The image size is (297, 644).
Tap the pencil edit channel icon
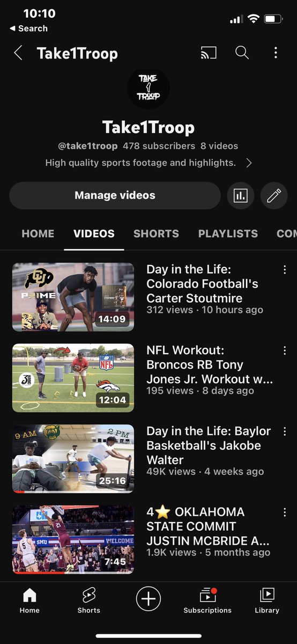tap(274, 195)
